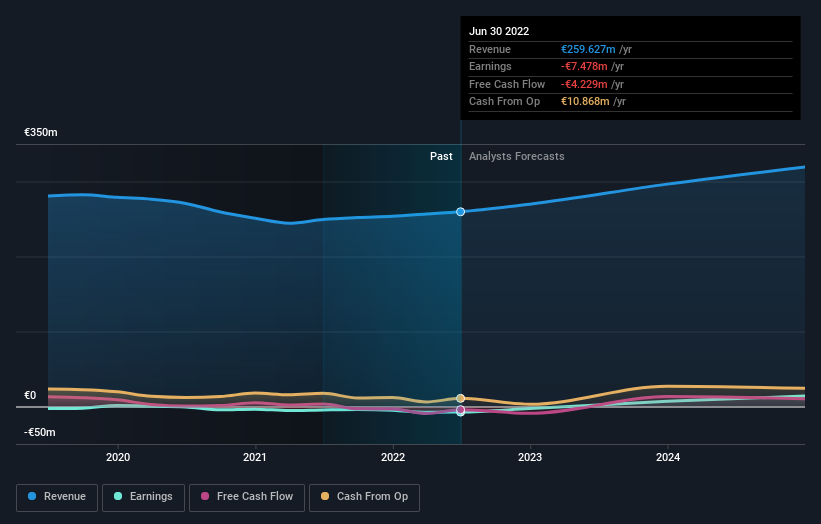
Task: Click the Cash From Op label in tooltip
Action: pyautogui.click(x=504, y=102)
